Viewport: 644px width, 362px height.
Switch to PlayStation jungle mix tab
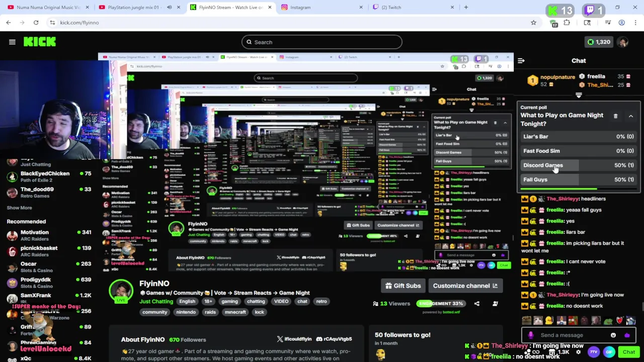(x=135, y=8)
